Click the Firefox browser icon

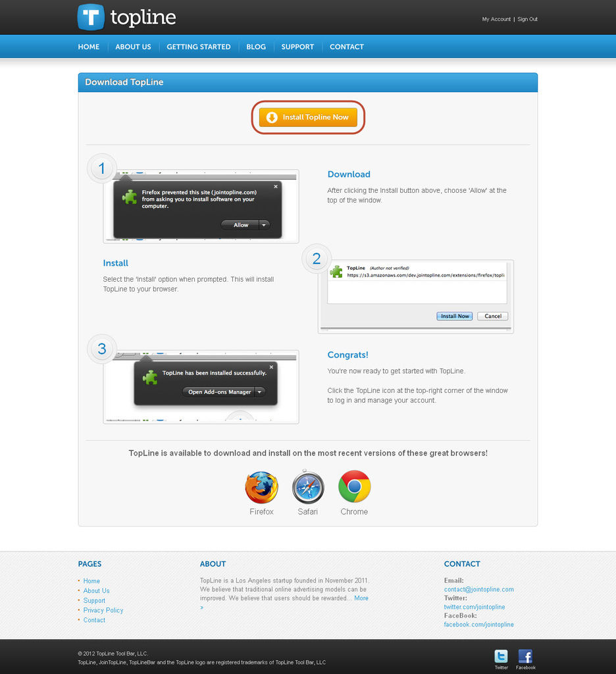[261, 488]
